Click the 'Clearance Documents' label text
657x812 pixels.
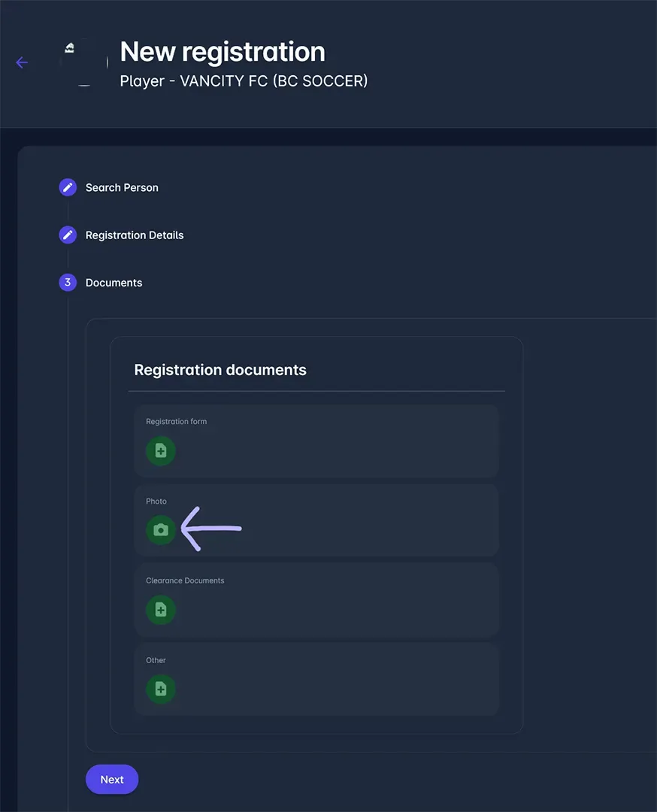point(185,580)
